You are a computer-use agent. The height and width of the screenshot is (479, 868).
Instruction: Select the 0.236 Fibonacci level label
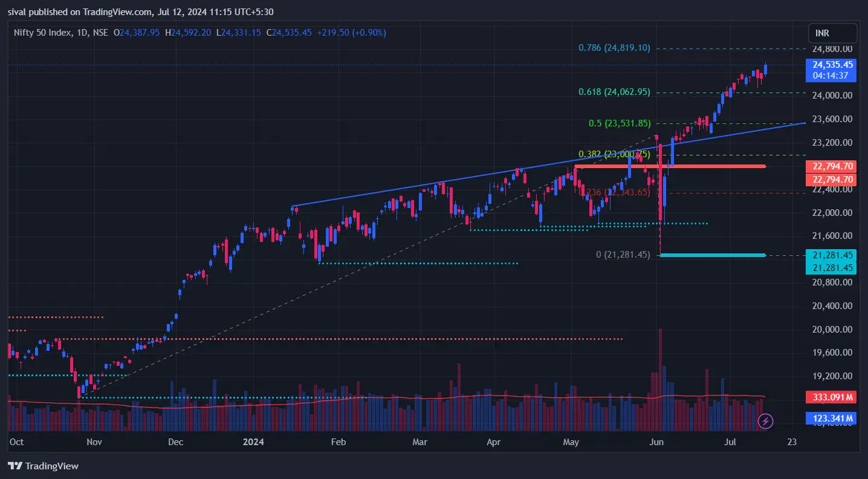pos(615,192)
